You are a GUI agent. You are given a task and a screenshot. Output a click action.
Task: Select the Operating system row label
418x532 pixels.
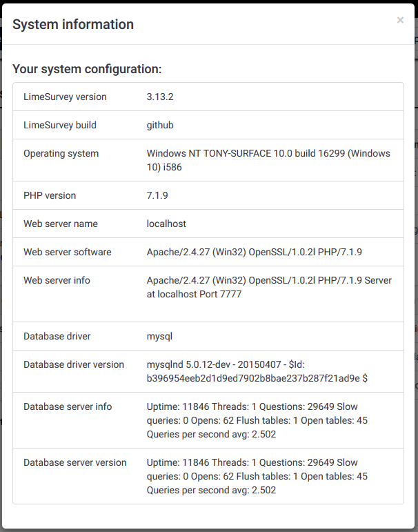(x=61, y=154)
